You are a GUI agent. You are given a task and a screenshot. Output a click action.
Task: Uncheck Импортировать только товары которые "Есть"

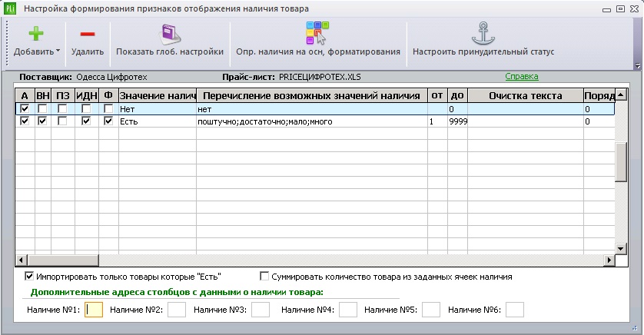click(x=28, y=277)
